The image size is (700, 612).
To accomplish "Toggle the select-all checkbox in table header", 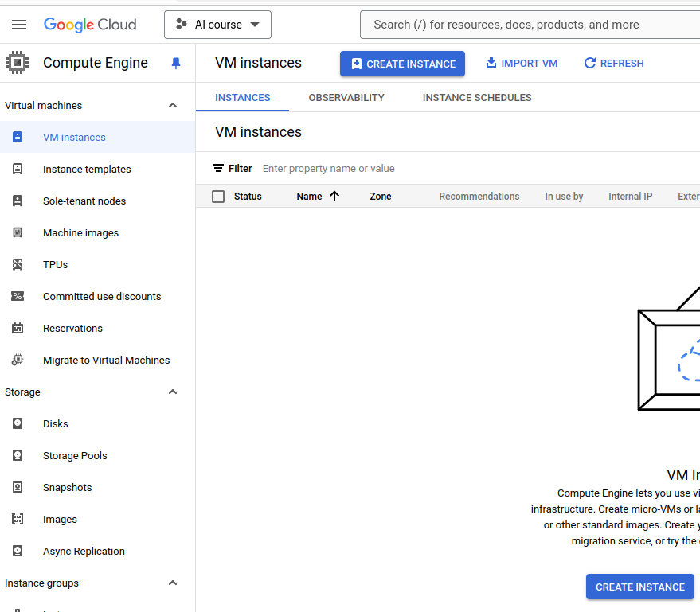I will click(218, 197).
